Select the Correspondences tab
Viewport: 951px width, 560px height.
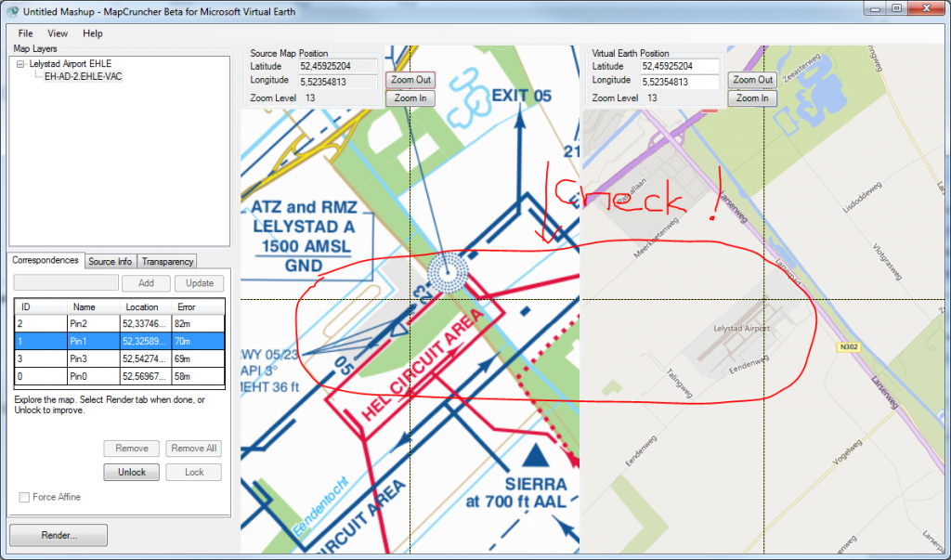tap(46, 261)
